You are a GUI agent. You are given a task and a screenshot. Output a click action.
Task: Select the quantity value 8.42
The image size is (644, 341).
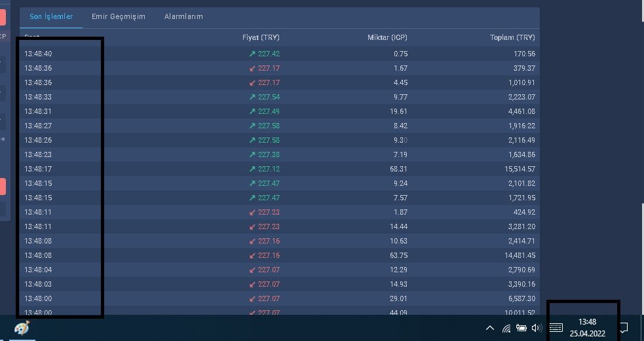pos(400,126)
